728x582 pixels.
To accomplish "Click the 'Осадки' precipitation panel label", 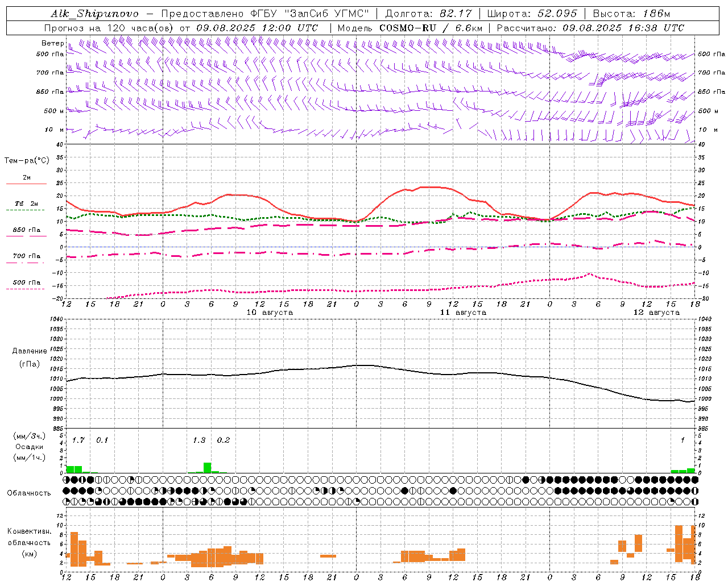I will pos(30,447).
